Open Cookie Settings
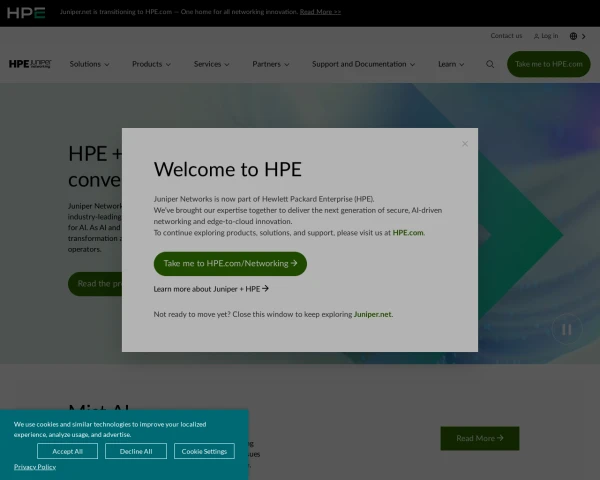This screenshot has width=600, height=480. tap(204, 451)
